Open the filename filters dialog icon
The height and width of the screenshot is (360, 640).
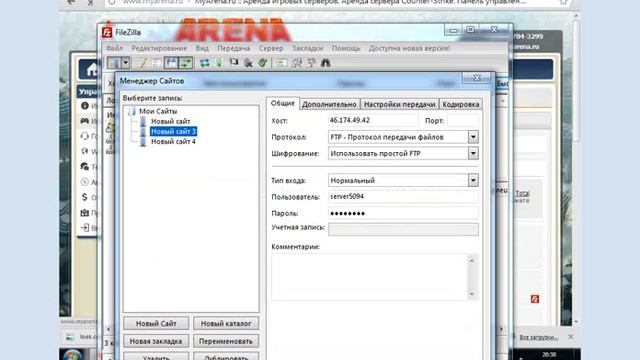[x=282, y=63]
